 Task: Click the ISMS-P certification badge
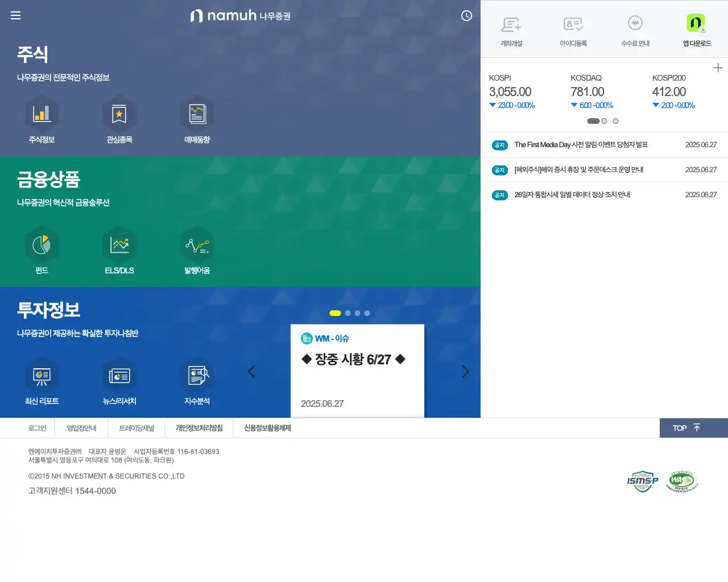643,481
